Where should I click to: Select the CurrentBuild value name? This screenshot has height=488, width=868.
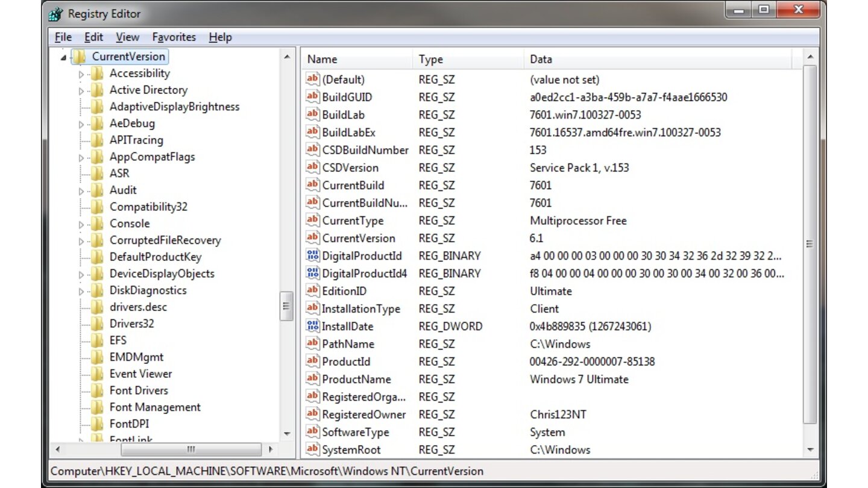click(x=353, y=185)
